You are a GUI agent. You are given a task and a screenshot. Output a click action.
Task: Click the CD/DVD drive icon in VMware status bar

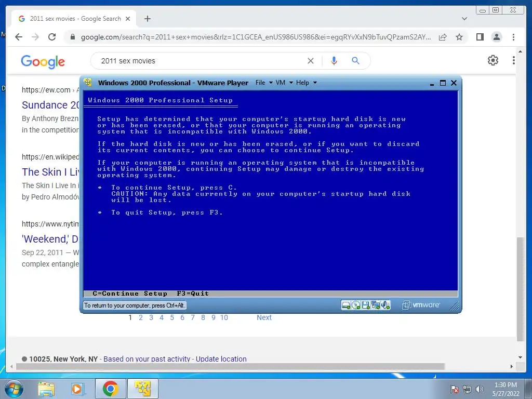click(x=356, y=305)
